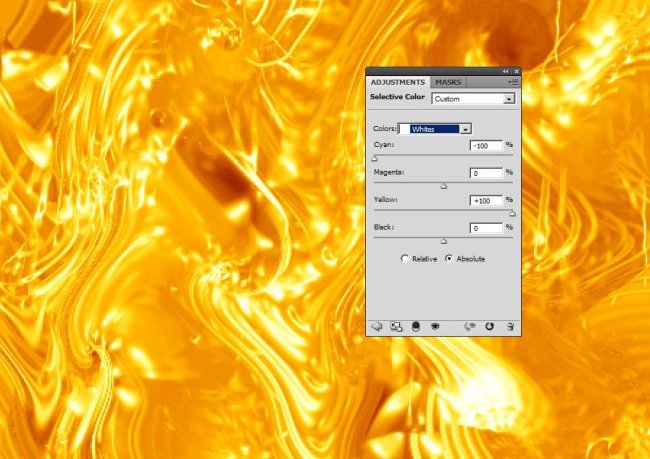Viewport: 650px width, 459px height.
Task: Focus the Yellow percentage field
Action: pos(486,201)
